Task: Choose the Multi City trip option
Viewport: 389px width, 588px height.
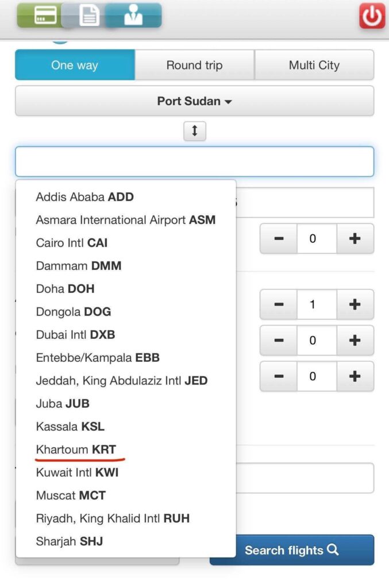Action: [314, 65]
